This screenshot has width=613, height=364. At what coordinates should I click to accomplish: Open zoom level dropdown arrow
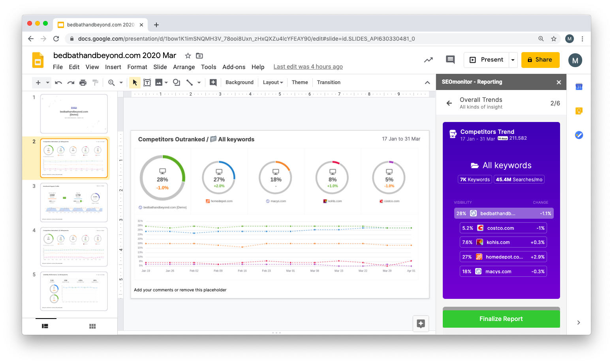pos(121,83)
